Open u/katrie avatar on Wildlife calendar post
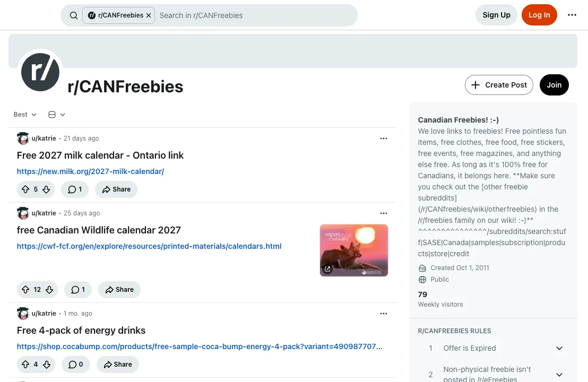The height and width of the screenshot is (382, 588). pyautogui.click(x=23, y=213)
